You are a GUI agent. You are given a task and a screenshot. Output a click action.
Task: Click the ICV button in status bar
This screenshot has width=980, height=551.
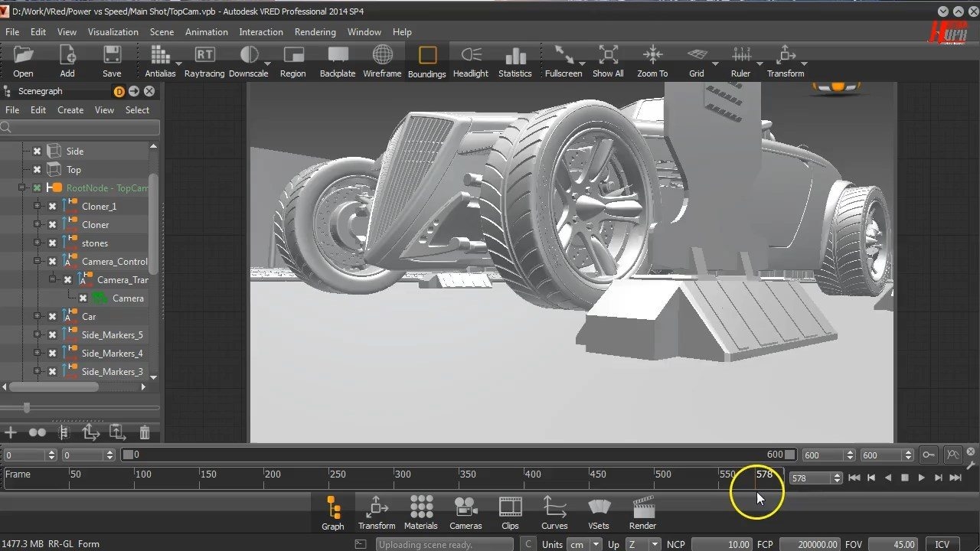[x=942, y=544]
